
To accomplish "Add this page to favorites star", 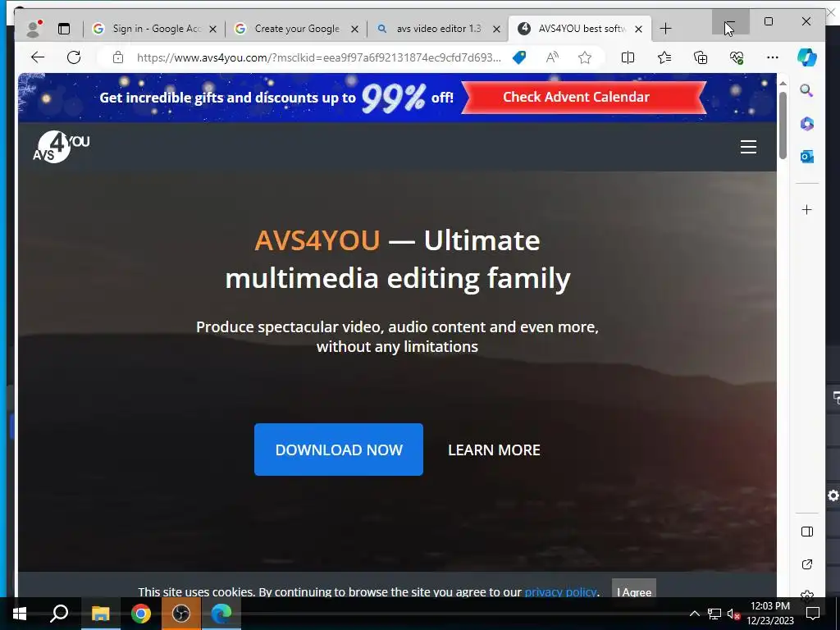I will [584, 57].
